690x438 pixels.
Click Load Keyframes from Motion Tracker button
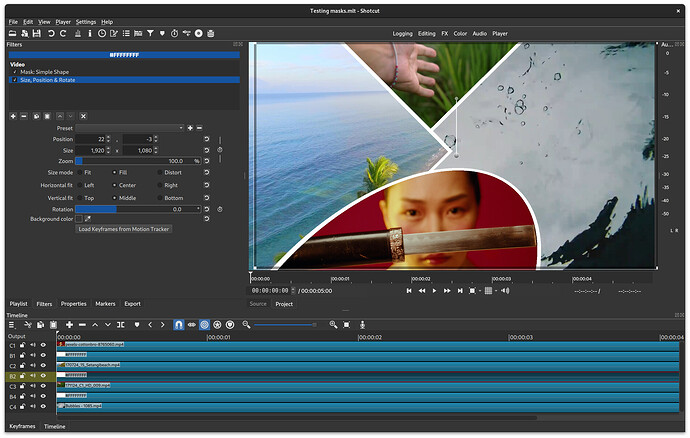[x=124, y=229]
